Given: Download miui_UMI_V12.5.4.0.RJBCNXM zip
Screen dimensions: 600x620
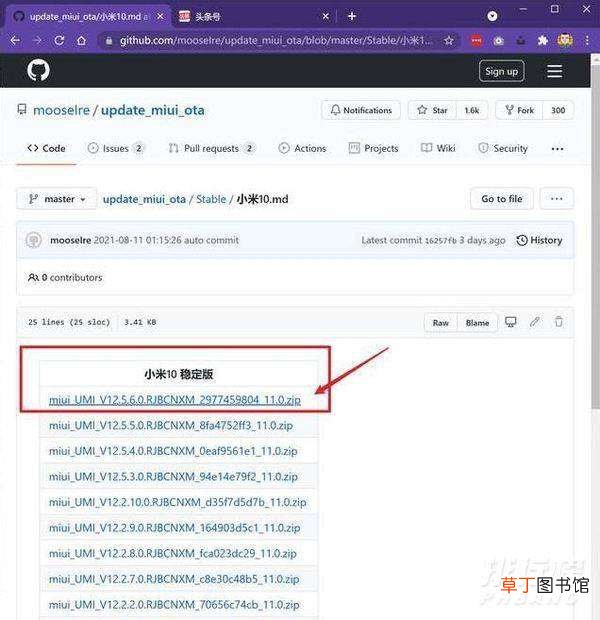Looking at the screenshot, I should coord(173,451).
